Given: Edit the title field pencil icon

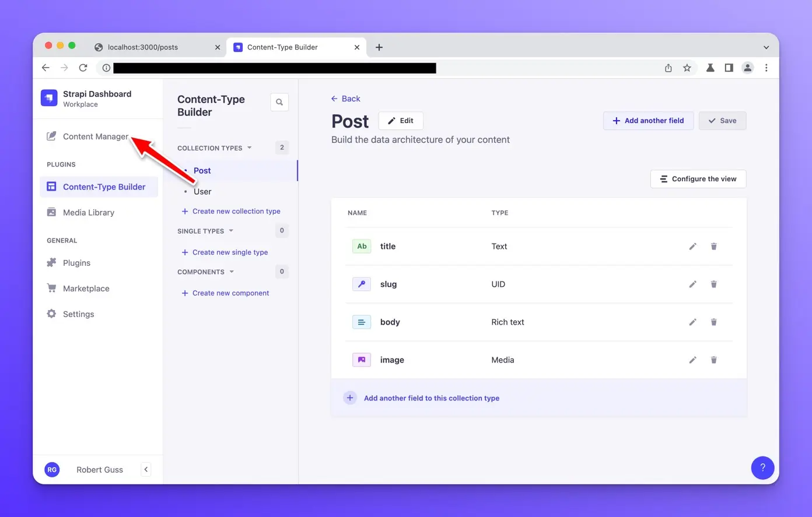Looking at the screenshot, I should (x=692, y=247).
